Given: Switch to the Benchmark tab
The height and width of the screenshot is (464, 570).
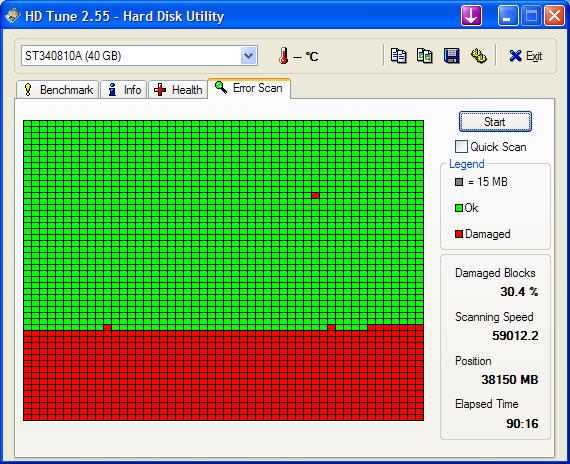Looking at the screenshot, I should pos(57,89).
